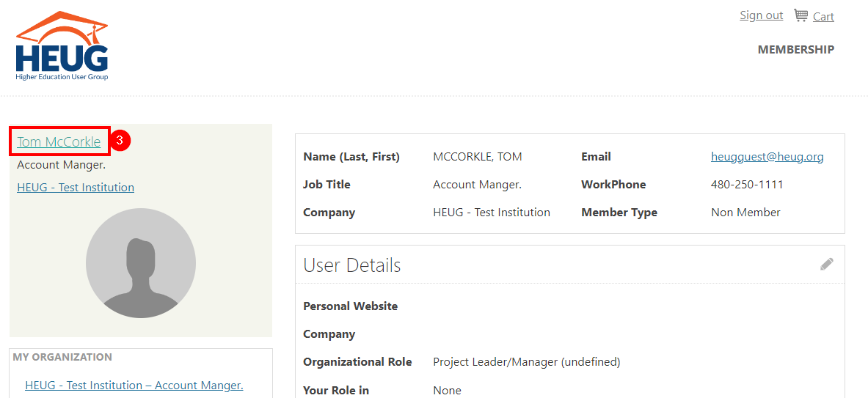
Task: Select the Email label
Action: point(597,157)
